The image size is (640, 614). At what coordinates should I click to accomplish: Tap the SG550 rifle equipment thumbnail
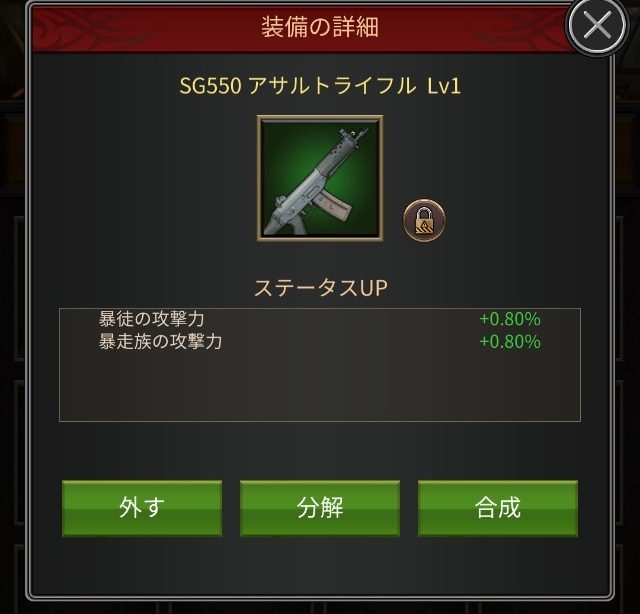[x=320, y=178]
